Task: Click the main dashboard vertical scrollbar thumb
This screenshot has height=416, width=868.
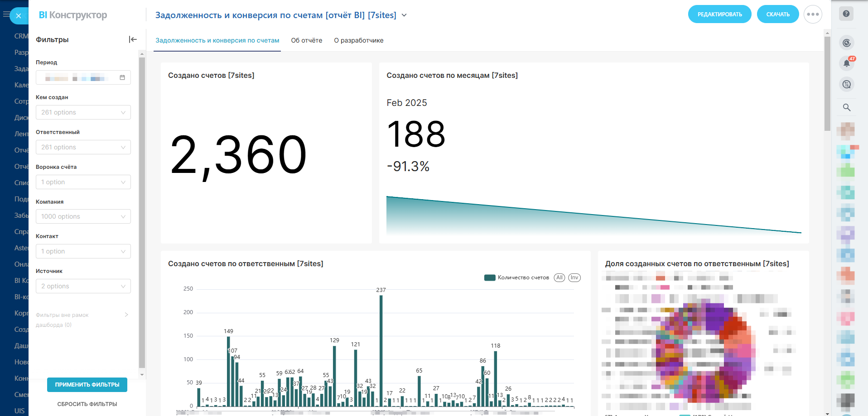Action: pyautogui.click(x=827, y=84)
